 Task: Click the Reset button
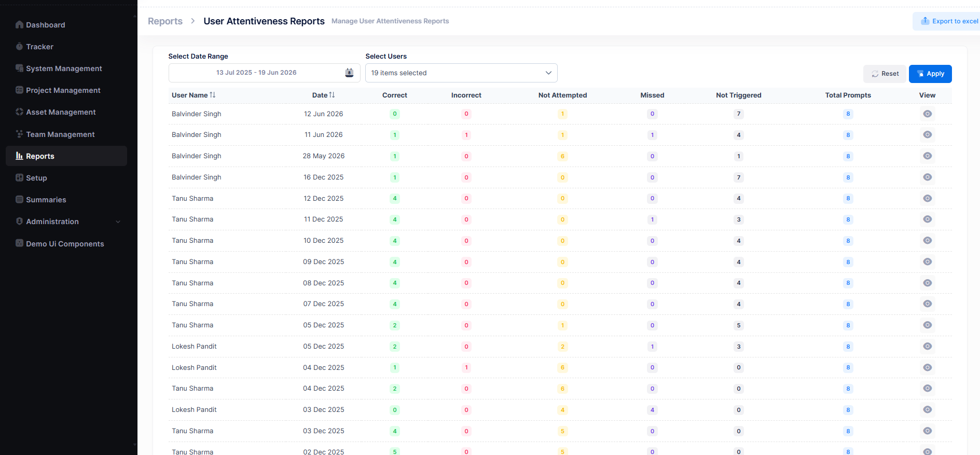pos(885,74)
